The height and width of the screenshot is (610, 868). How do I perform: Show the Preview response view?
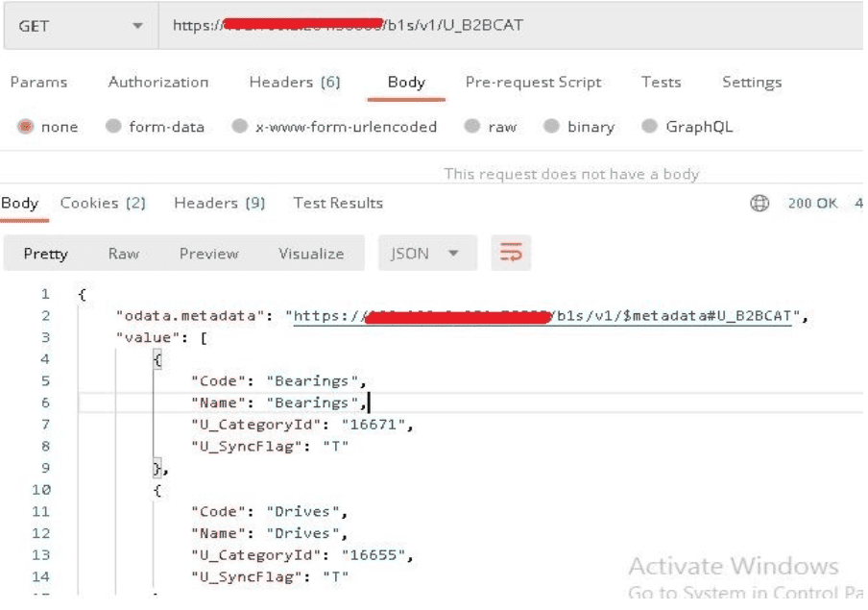click(208, 254)
